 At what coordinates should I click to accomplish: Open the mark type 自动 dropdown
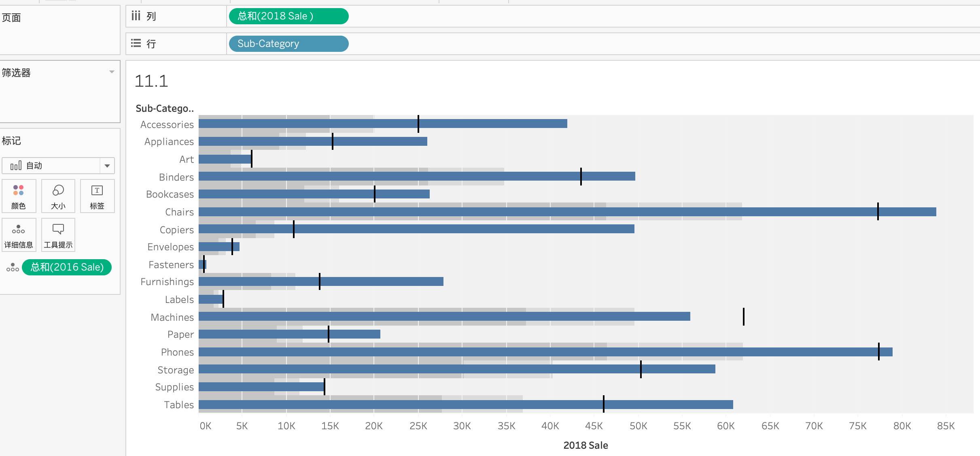click(x=107, y=166)
